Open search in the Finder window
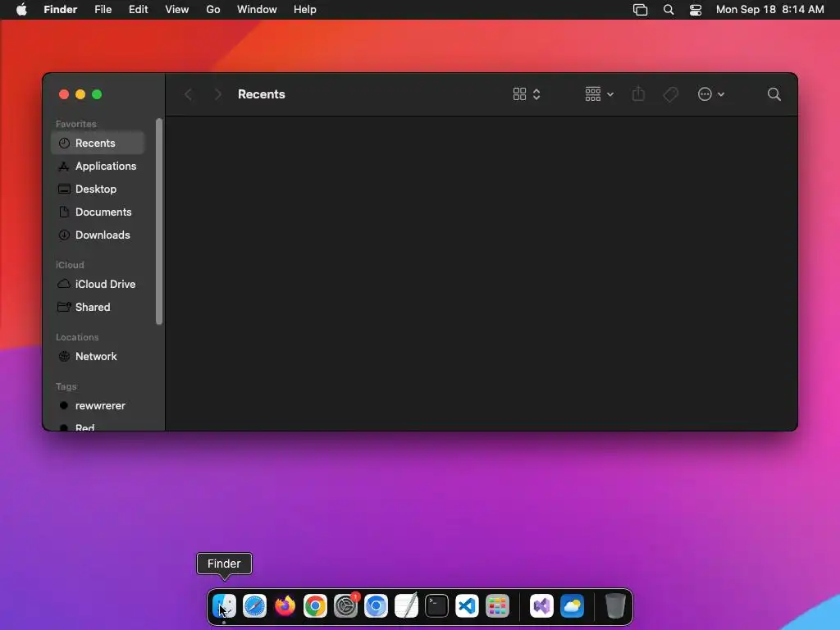Viewport: 840px width, 630px height. [774, 94]
